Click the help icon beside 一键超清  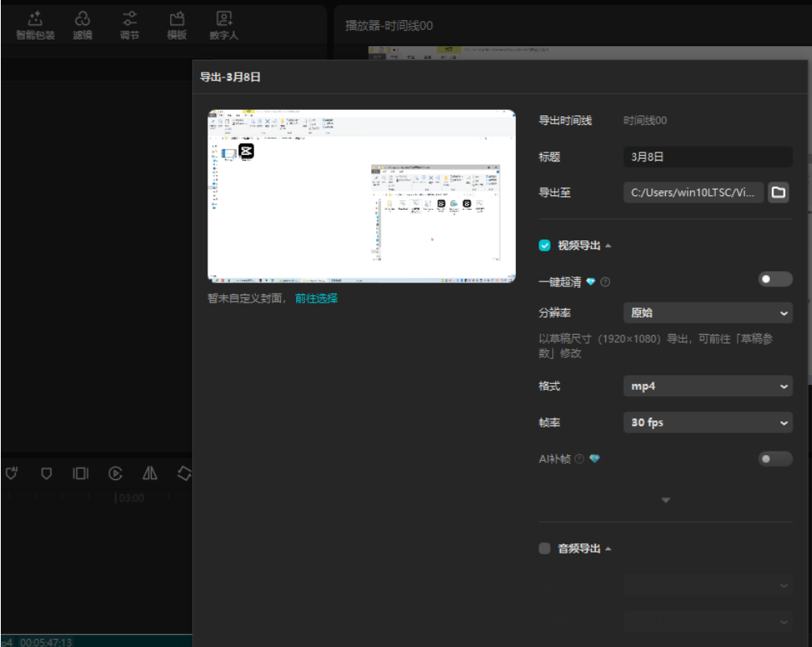[x=605, y=282]
